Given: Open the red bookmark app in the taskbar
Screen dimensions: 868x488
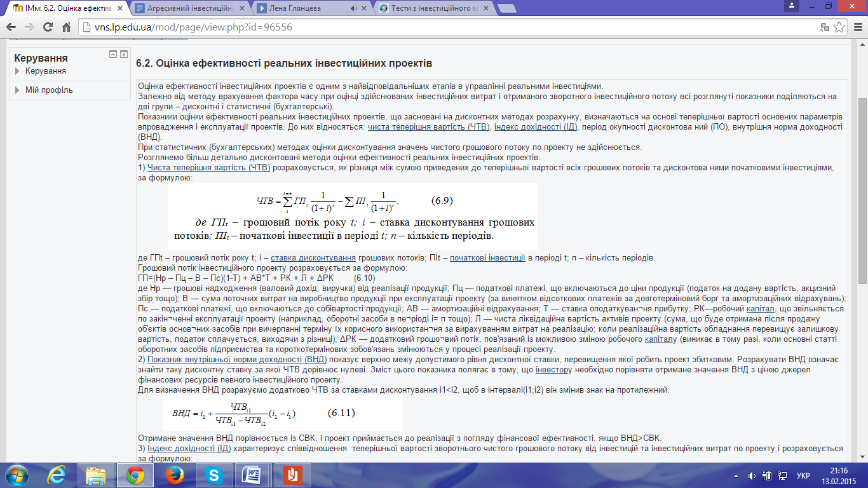Looking at the screenshot, I should [292, 475].
